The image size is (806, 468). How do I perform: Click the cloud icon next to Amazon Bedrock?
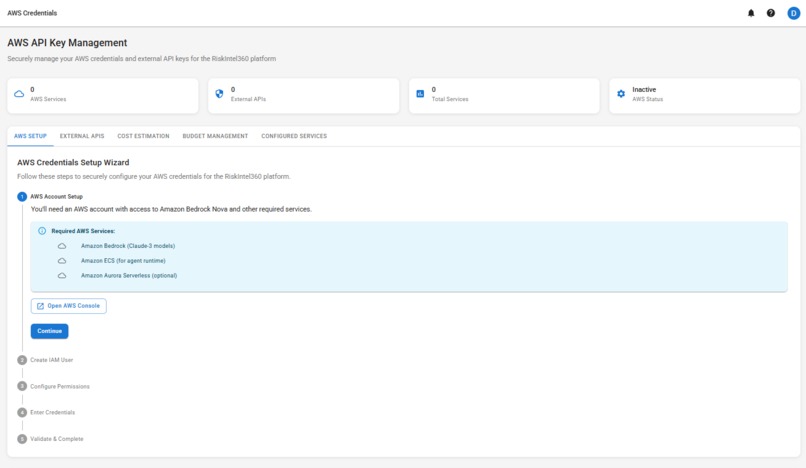62,246
